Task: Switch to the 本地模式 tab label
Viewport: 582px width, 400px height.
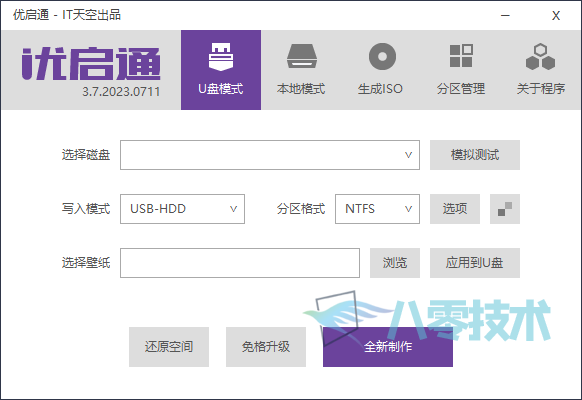Action: tap(301, 89)
